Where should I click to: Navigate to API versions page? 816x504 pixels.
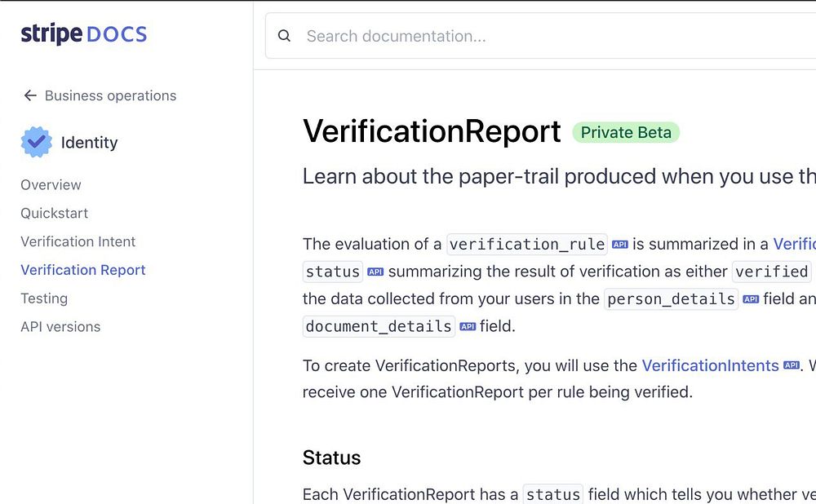coord(60,327)
